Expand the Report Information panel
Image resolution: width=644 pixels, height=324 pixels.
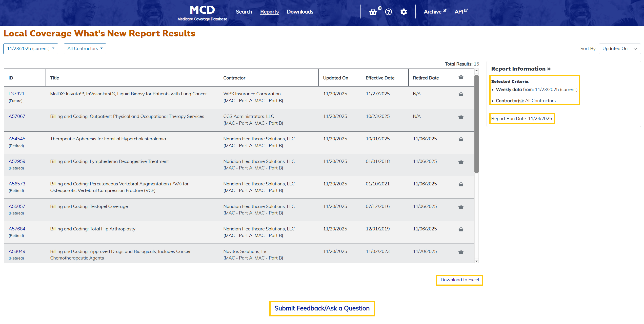520,69
